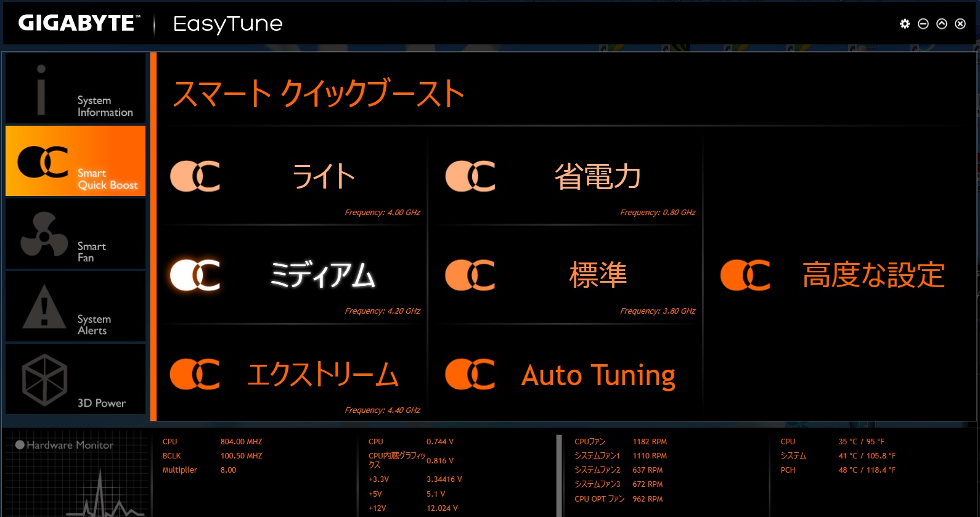
Task: Toggle the Hardware Monitor dot
Action: click(20, 445)
